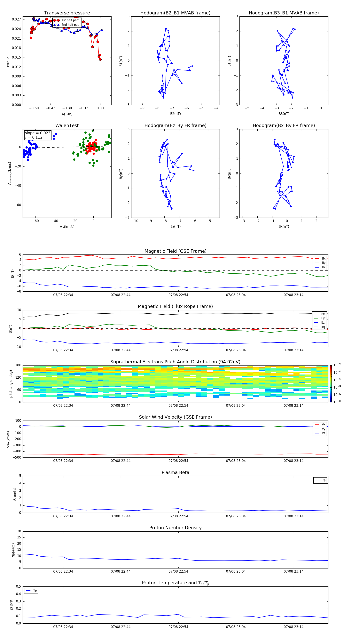Viewport: 351px width, 644px height.
Task: Click the 10^-26 colorbar tick label
Action: (337, 365)
